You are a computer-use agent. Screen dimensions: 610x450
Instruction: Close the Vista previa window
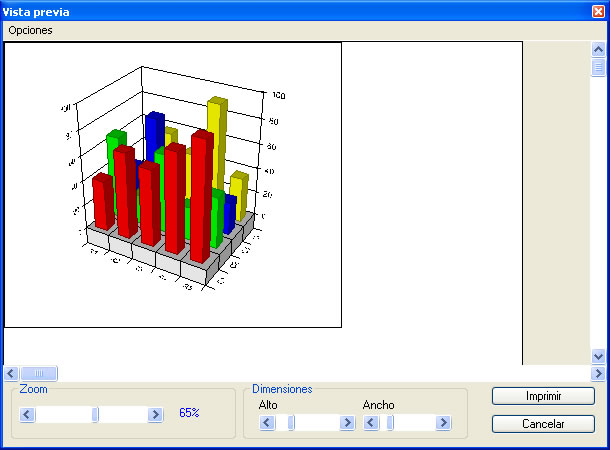(x=598, y=10)
